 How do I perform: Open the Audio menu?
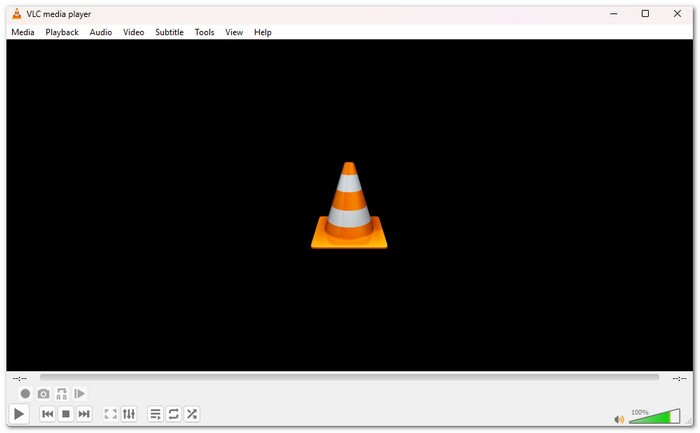(x=101, y=32)
